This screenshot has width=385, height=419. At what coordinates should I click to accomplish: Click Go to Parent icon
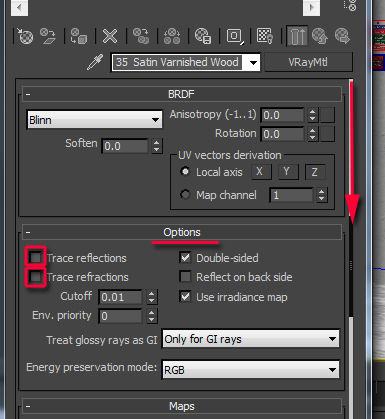(x=320, y=36)
